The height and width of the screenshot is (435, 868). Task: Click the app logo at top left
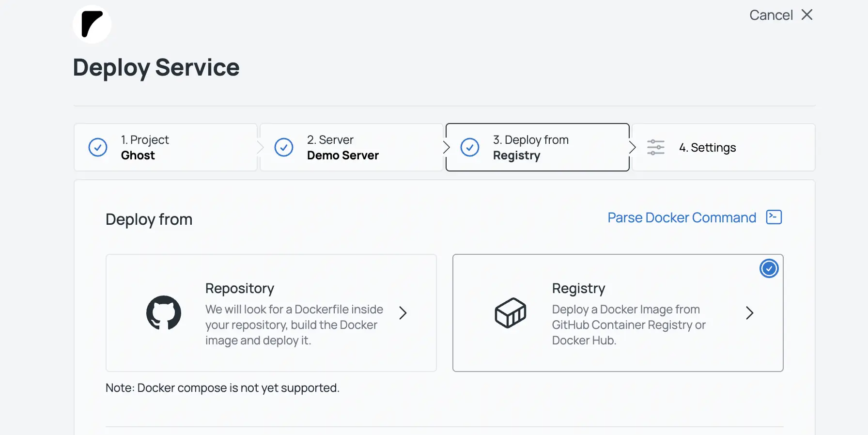pos(92,24)
